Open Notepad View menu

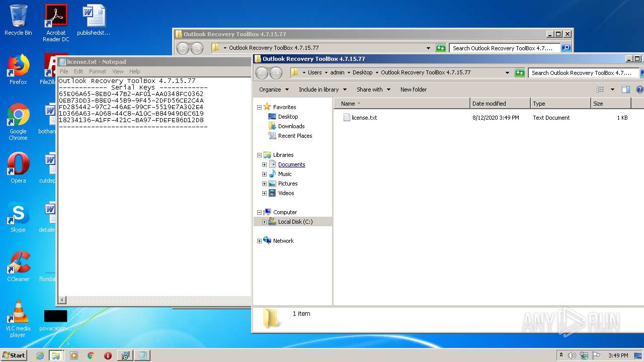[x=118, y=71]
